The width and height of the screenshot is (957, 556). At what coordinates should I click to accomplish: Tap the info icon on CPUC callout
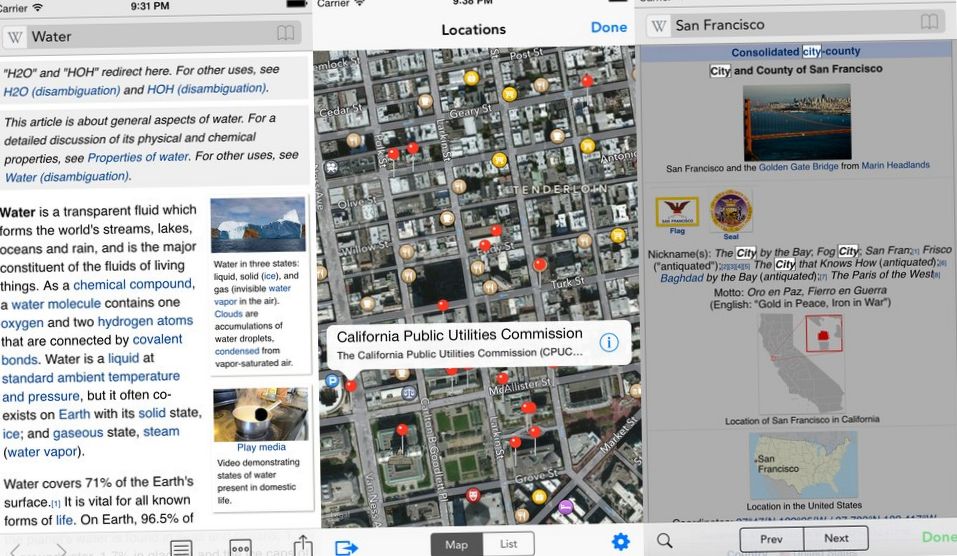(x=609, y=342)
